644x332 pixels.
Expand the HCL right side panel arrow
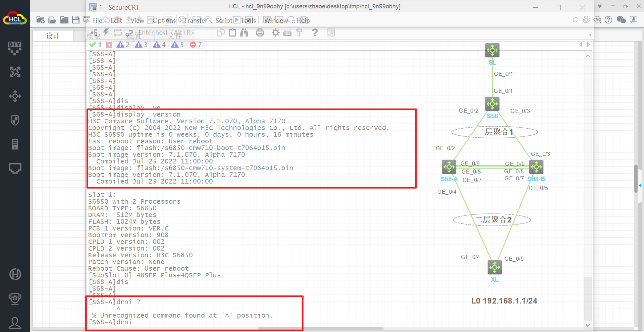(640, 185)
